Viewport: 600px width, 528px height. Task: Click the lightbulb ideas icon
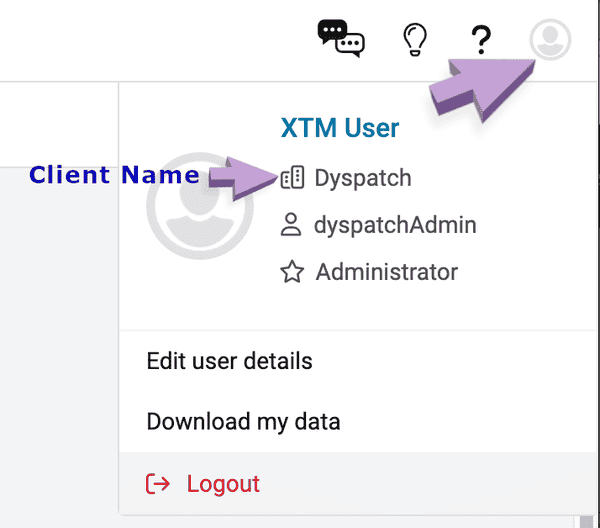point(415,39)
